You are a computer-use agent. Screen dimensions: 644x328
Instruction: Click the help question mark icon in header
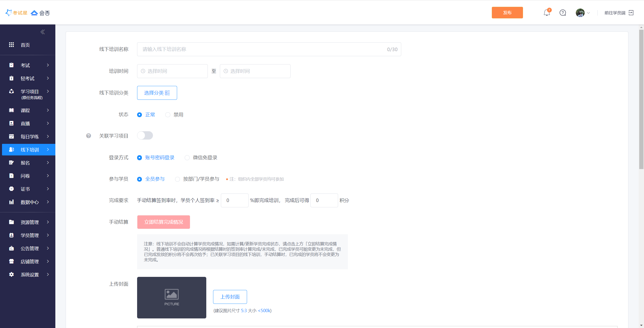click(563, 13)
